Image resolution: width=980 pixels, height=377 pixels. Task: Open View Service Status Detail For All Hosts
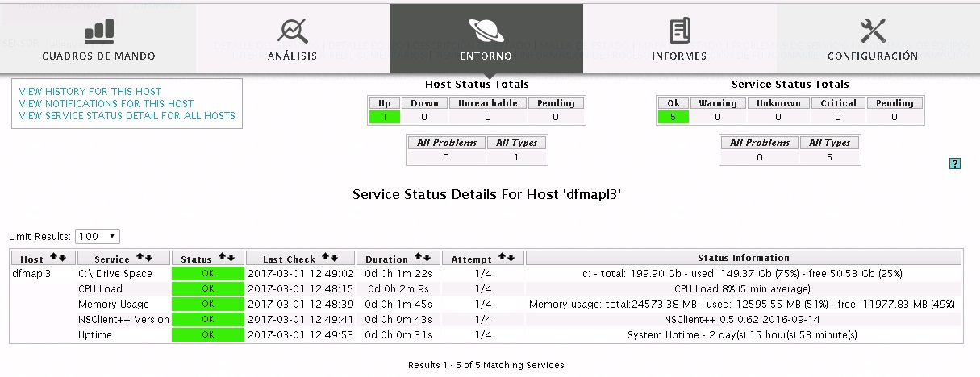[x=127, y=116]
